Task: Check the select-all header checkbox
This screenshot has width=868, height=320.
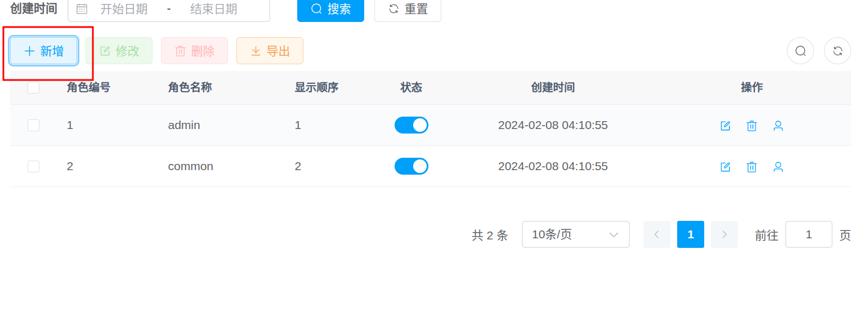Action: pos(34,87)
